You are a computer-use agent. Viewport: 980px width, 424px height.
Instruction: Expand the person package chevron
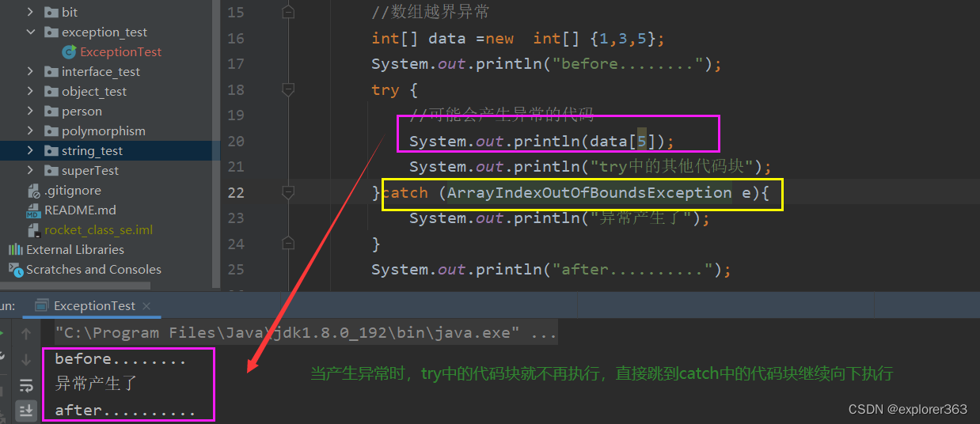30,112
